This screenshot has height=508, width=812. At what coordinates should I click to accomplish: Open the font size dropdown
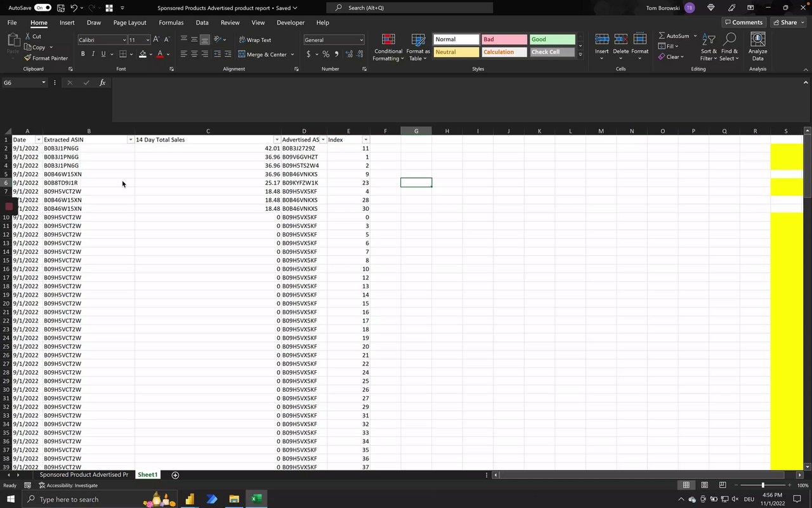click(x=148, y=40)
